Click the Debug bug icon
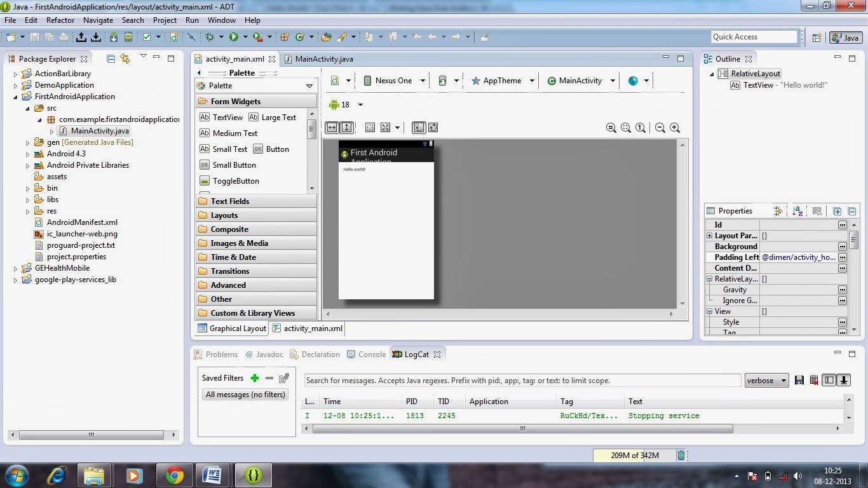Image resolution: width=868 pixels, height=488 pixels. [x=210, y=37]
